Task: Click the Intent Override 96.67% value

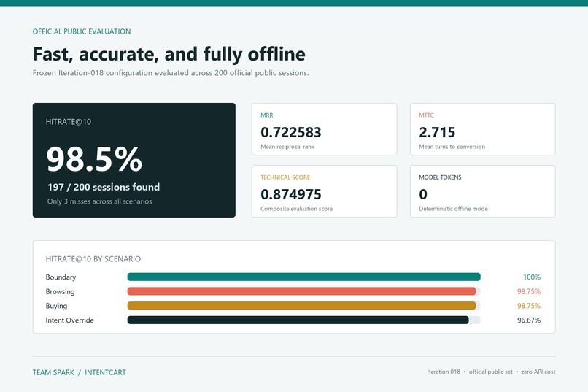Action: click(529, 320)
